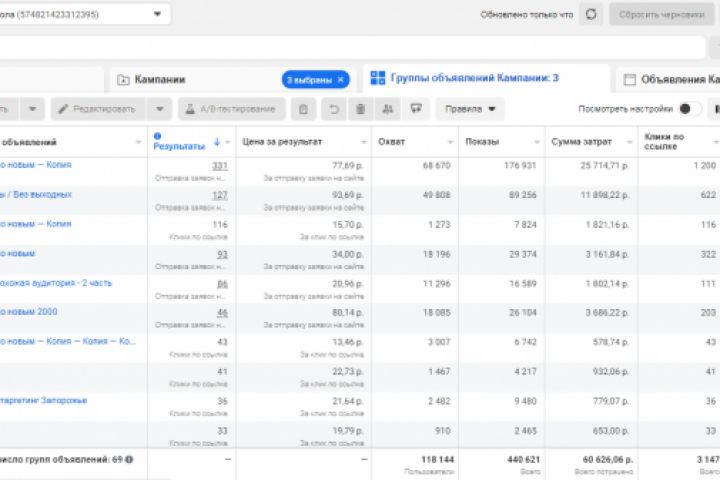The width and height of the screenshot is (720, 480).
Task: Open dropdown arrow next to Редактировать
Action: pos(159,109)
